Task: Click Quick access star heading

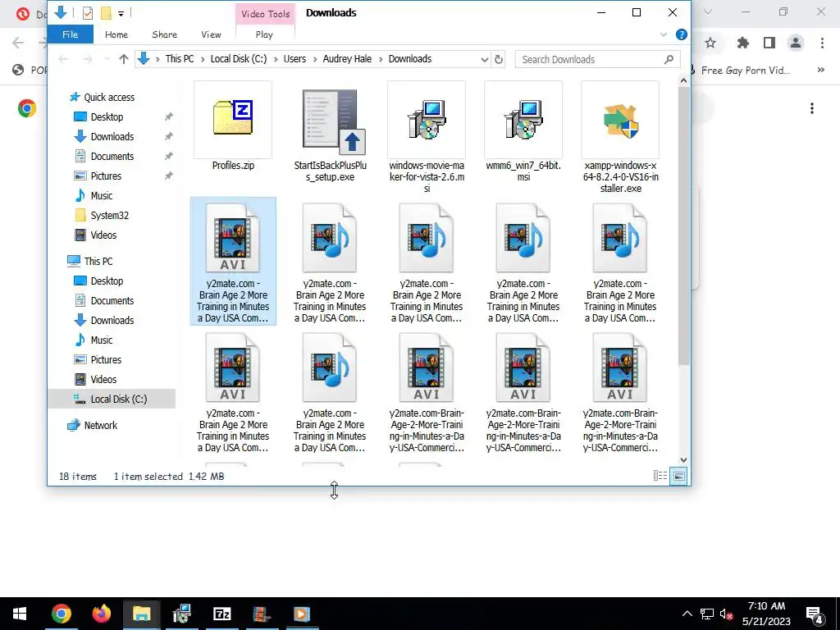Action: coord(109,97)
